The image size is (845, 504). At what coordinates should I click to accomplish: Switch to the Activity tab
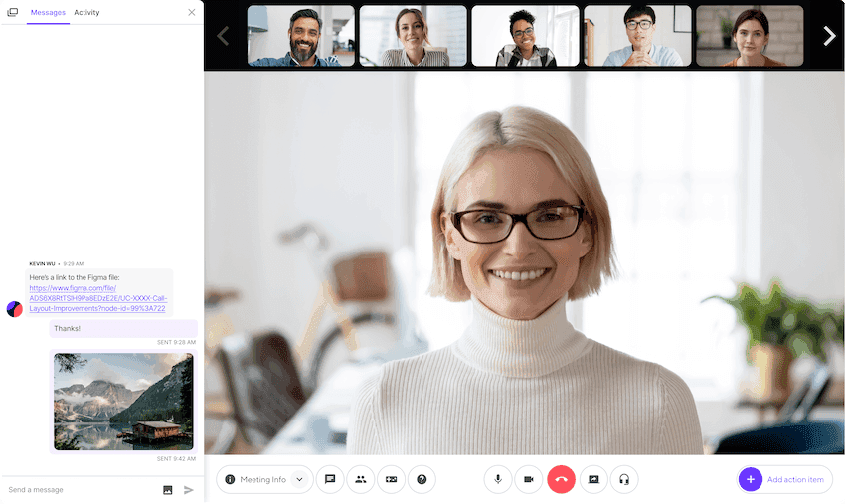tap(86, 13)
